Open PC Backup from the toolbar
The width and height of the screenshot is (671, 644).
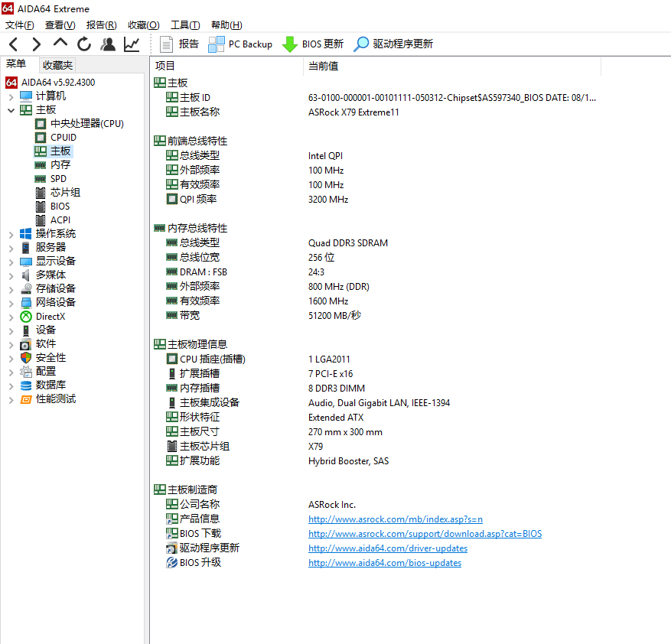(240, 44)
